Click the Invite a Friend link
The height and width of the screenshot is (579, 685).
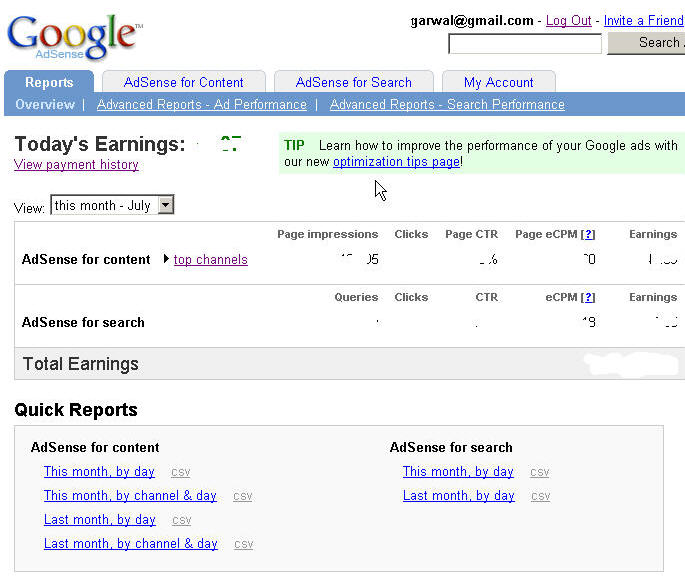point(643,21)
